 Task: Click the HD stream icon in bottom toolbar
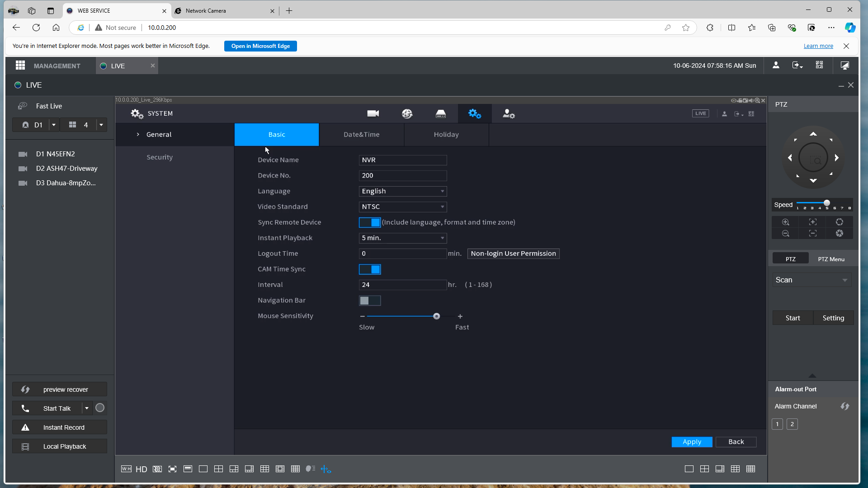pos(142,469)
